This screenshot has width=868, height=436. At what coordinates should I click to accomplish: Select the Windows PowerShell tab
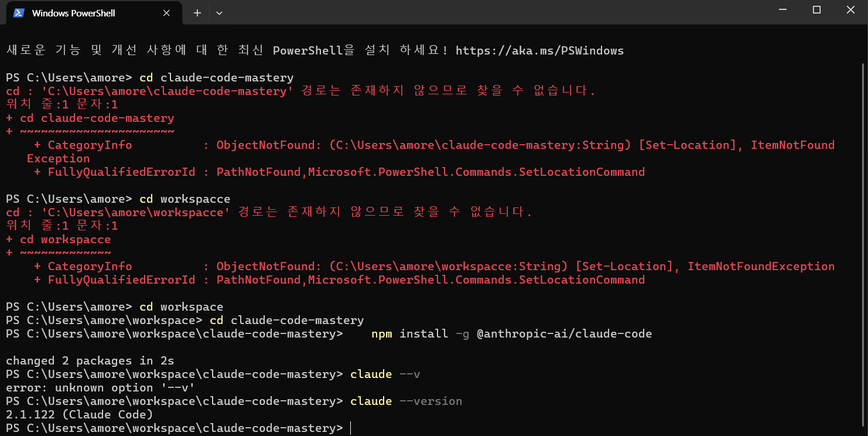click(x=93, y=13)
